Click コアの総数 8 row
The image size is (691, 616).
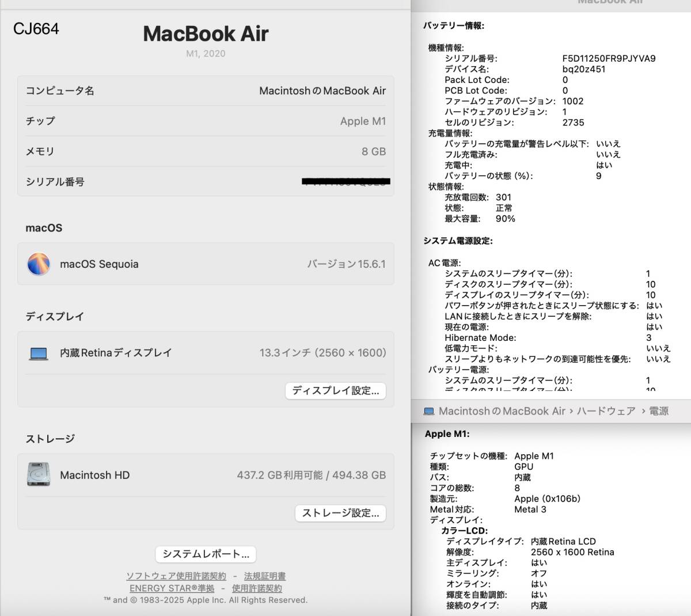(474, 488)
